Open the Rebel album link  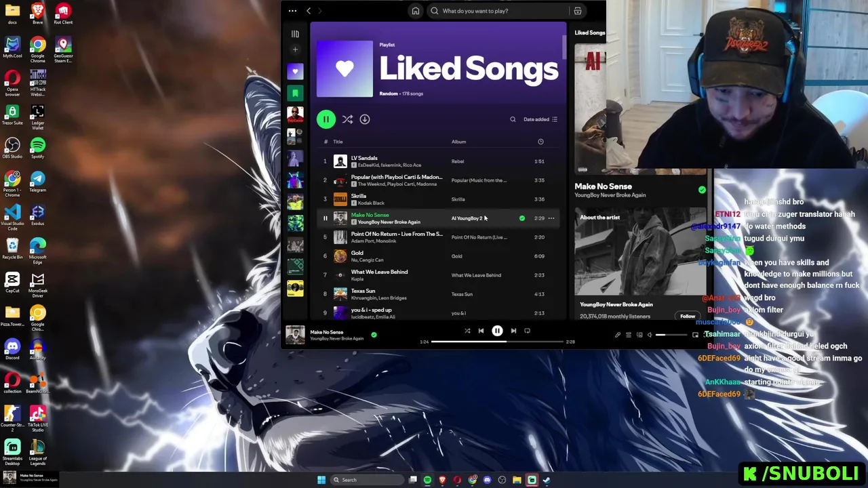click(458, 161)
